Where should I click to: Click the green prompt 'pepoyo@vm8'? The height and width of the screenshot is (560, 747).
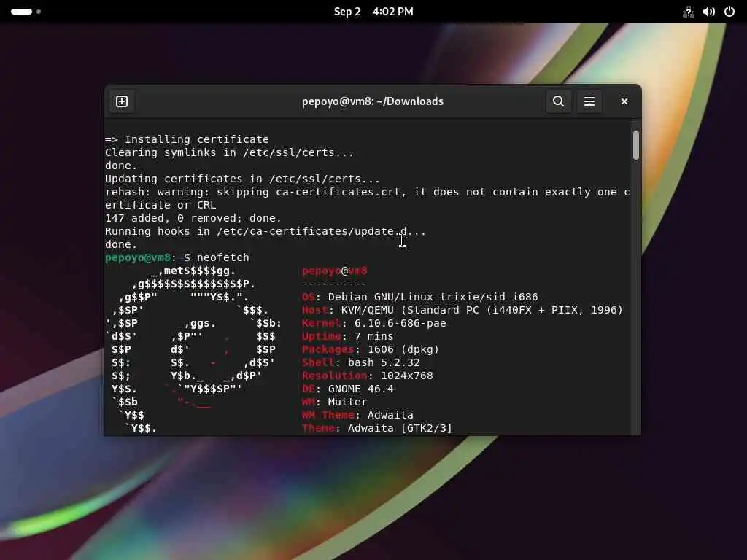coord(138,257)
